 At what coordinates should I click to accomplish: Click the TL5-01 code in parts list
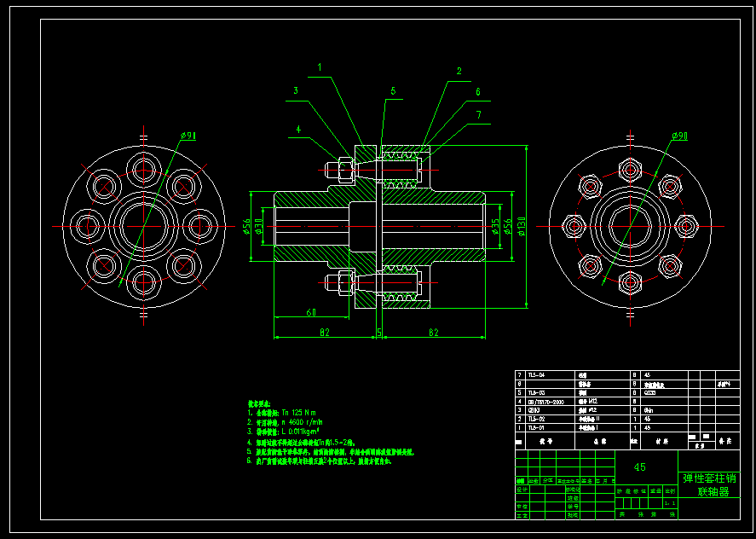coord(535,427)
